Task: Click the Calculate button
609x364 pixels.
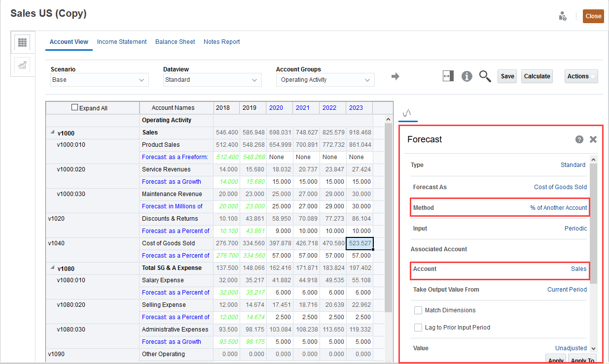Action: point(537,76)
